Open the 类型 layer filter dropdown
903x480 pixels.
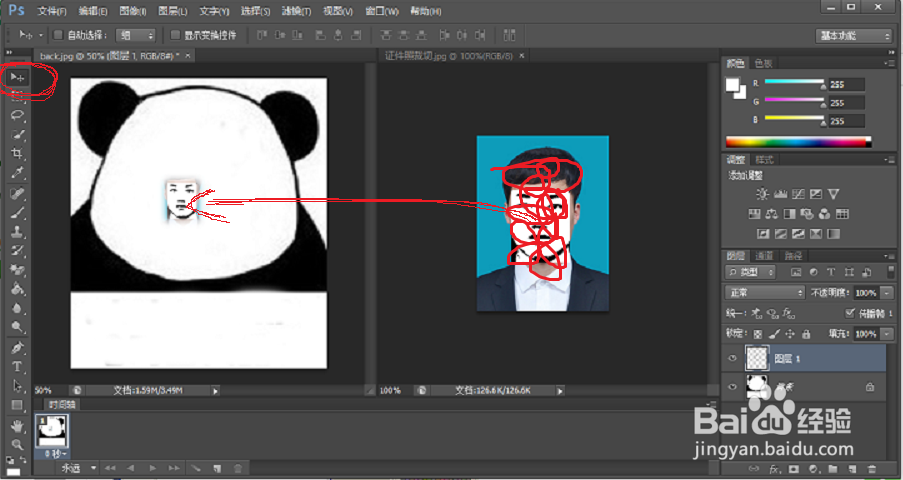click(750, 272)
